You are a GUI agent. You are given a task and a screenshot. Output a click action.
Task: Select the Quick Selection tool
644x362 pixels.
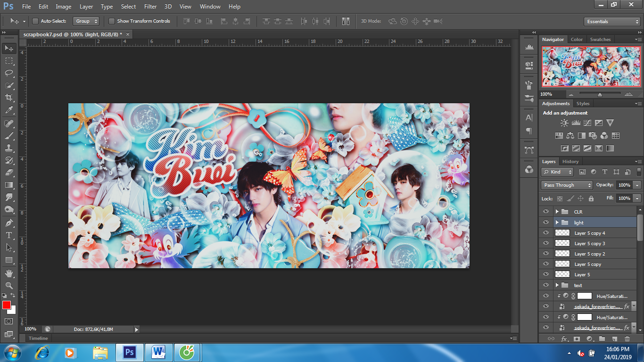click(x=9, y=85)
